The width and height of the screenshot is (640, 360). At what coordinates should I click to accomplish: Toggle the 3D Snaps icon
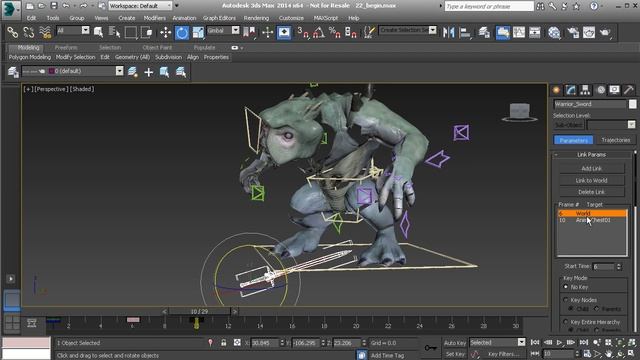pyautogui.click(x=303, y=32)
